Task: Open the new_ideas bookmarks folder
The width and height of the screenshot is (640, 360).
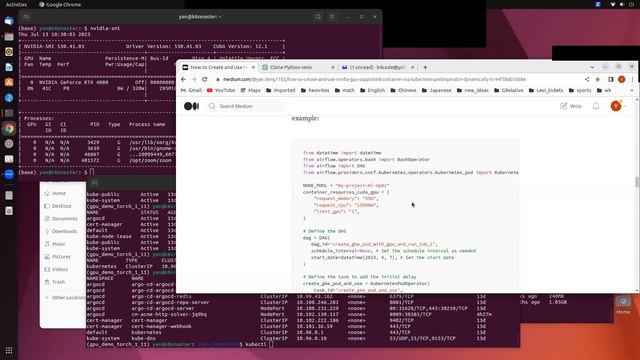Action: coord(472,90)
